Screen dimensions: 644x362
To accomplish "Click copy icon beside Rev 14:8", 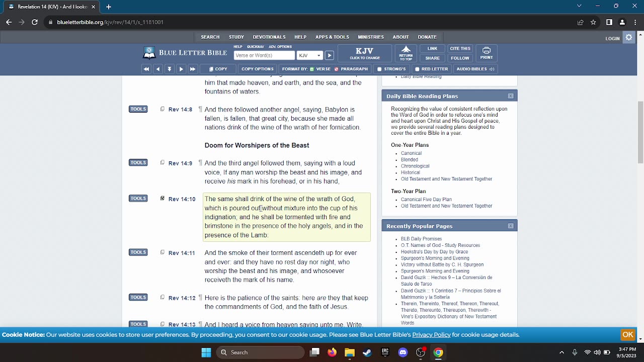I will click(x=162, y=109).
